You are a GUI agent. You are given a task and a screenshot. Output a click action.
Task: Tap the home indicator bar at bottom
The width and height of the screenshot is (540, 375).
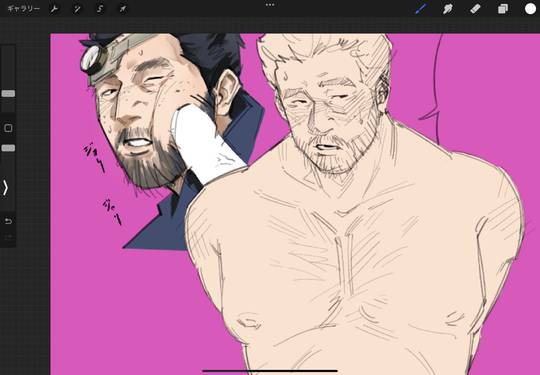pyautogui.click(x=270, y=371)
